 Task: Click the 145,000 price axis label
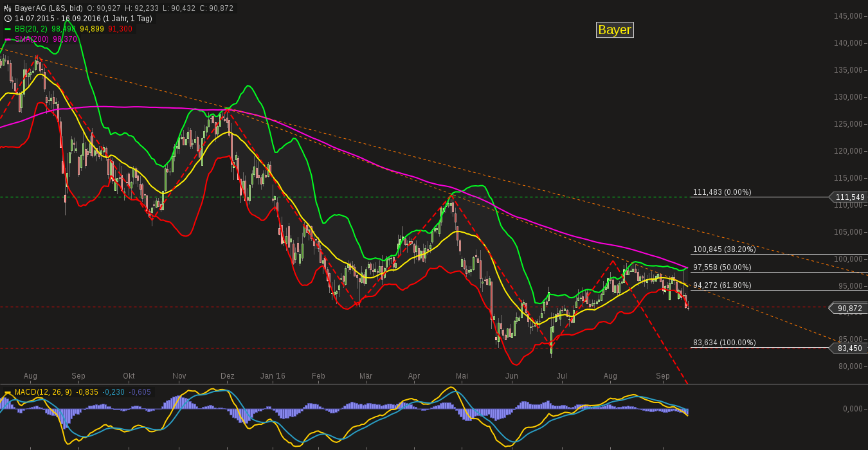(x=848, y=16)
